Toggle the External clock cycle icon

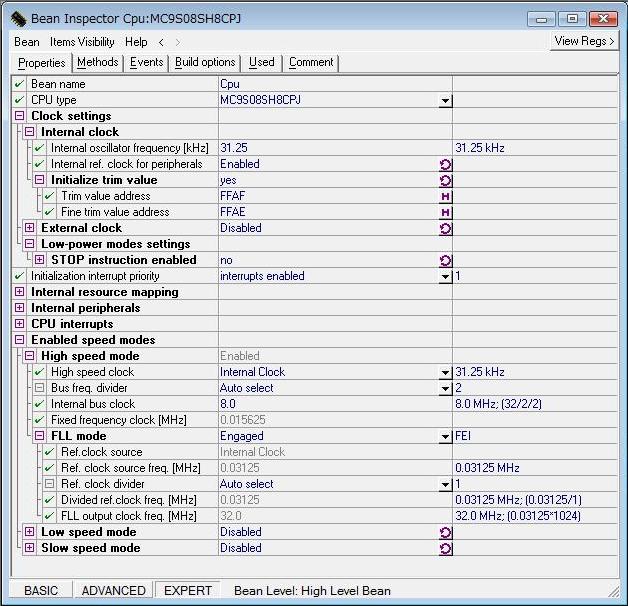click(x=445, y=229)
